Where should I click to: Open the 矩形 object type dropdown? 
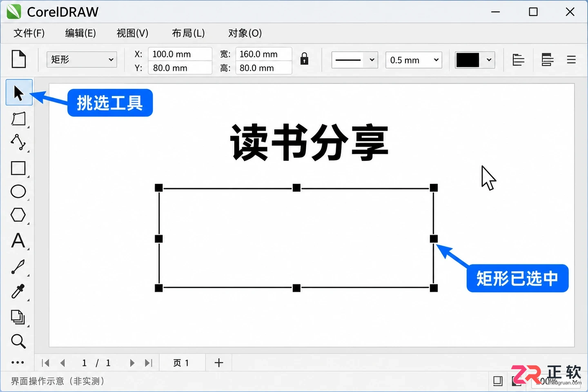tap(82, 60)
